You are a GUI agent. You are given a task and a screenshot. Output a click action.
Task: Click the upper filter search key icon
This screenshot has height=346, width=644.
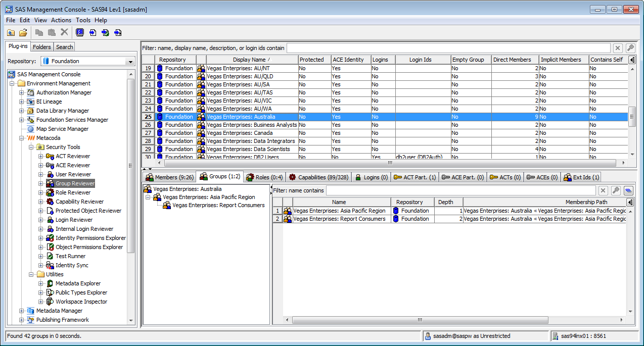tap(630, 48)
